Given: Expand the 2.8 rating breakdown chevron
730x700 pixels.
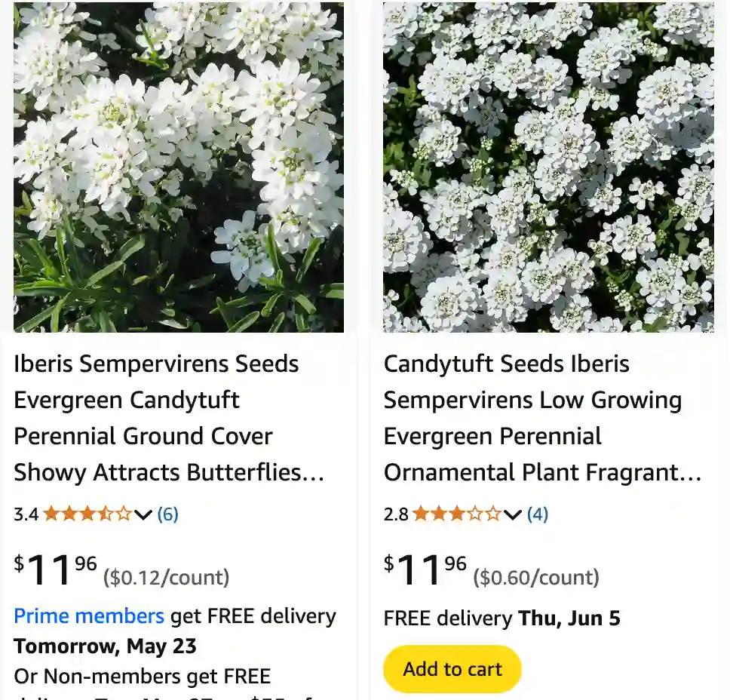Looking at the screenshot, I should (513, 515).
